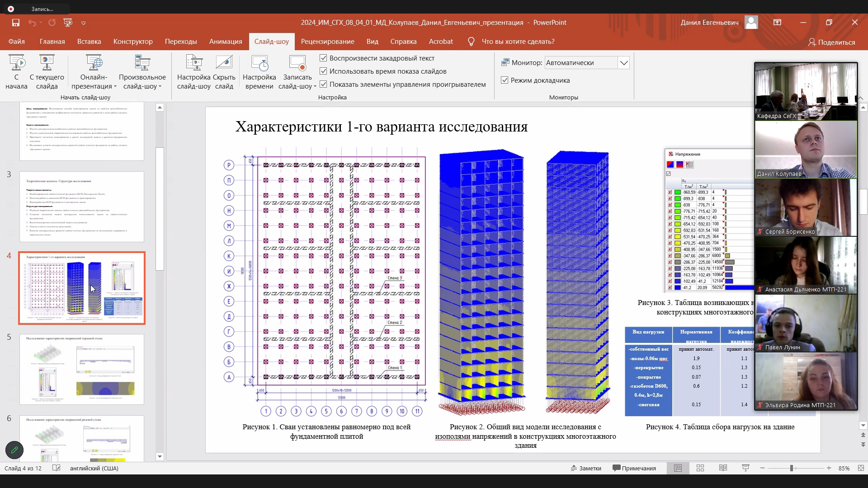Switch to the Главная tab
Viewport: 868px width, 488px height.
coord(52,42)
